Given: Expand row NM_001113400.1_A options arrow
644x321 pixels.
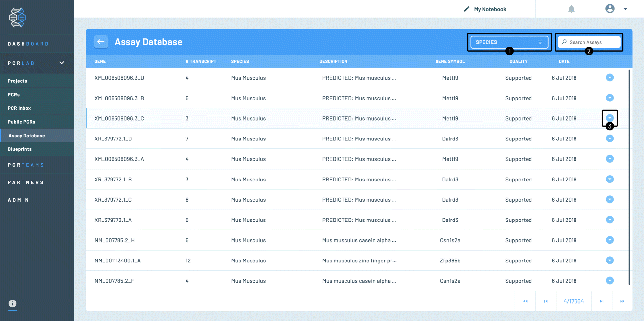Looking at the screenshot, I should pyautogui.click(x=610, y=260).
